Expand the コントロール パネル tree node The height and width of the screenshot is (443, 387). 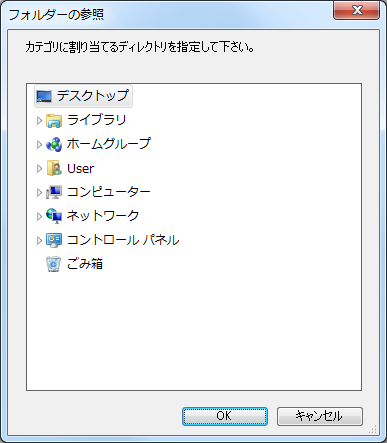point(39,240)
